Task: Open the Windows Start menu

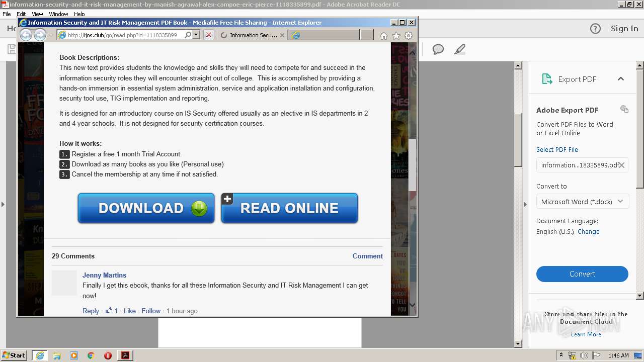Action: [x=14, y=355]
